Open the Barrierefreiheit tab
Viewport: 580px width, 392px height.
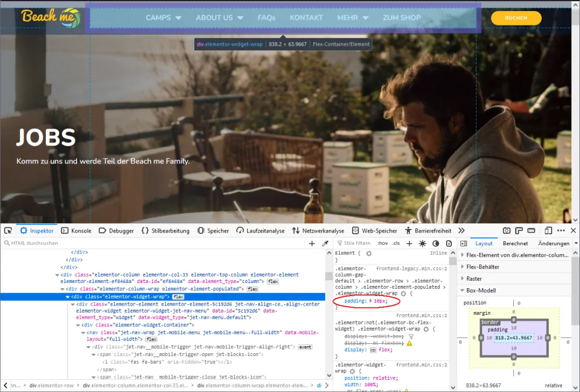428,231
